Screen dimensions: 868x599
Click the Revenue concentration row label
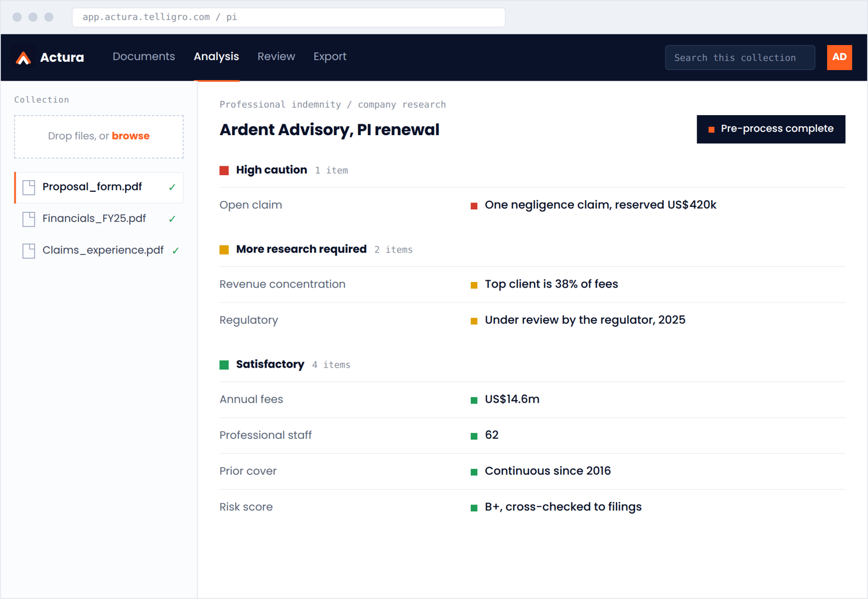(283, 284)
